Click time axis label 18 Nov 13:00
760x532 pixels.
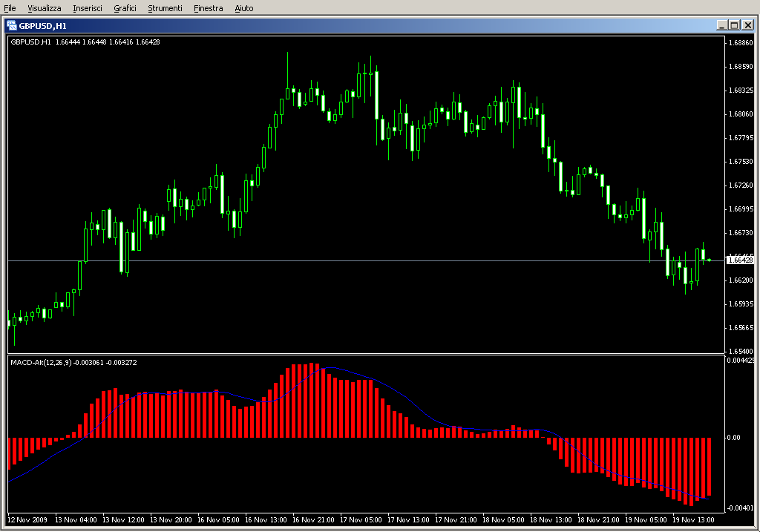click(x=551, y=520)
